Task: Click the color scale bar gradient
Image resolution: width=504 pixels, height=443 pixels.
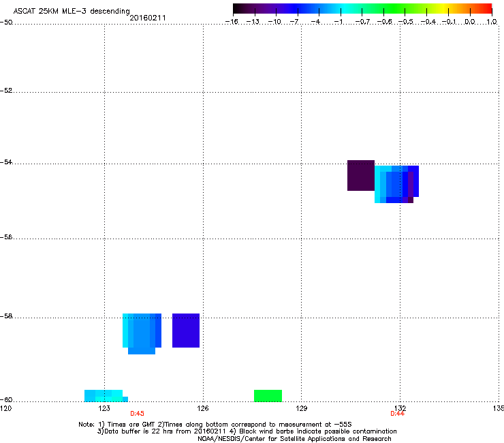Action: [362, 9]
